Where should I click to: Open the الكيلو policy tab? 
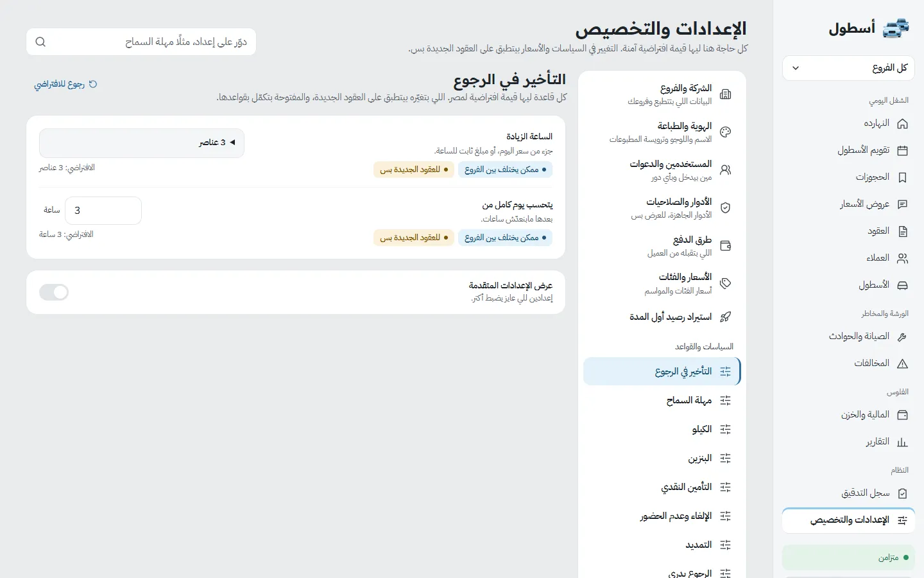662,429
